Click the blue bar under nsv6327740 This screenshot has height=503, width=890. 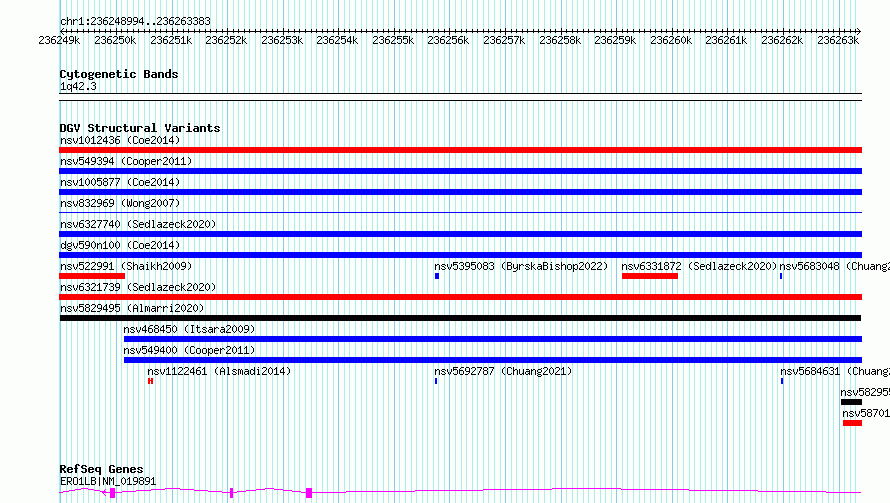point(460,234)
